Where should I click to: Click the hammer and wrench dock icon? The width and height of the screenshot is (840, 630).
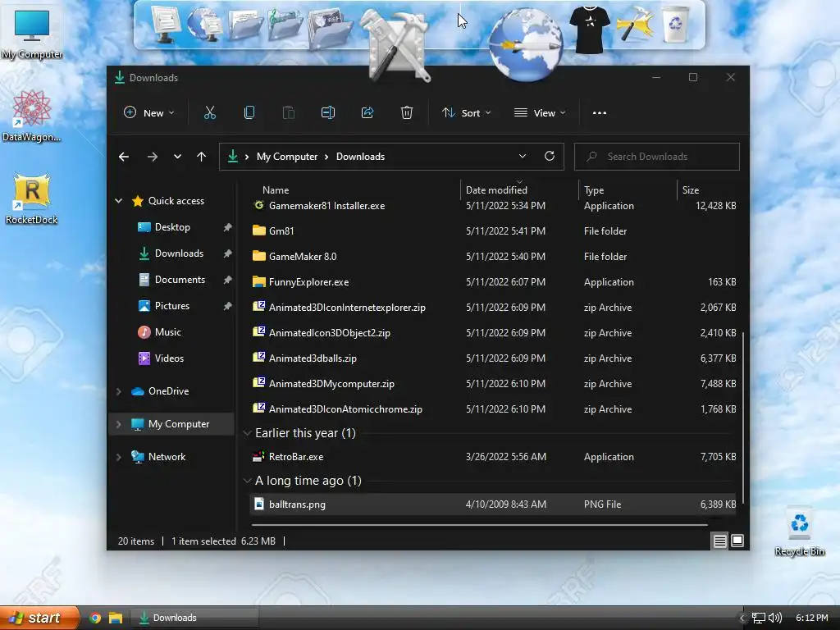(398, 46)
